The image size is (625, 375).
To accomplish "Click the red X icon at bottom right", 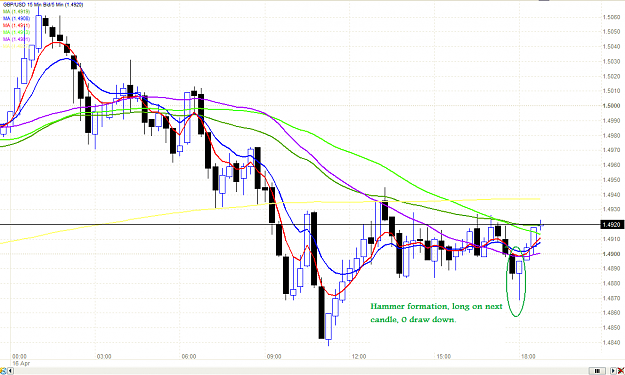I will (x=621, y=371).
